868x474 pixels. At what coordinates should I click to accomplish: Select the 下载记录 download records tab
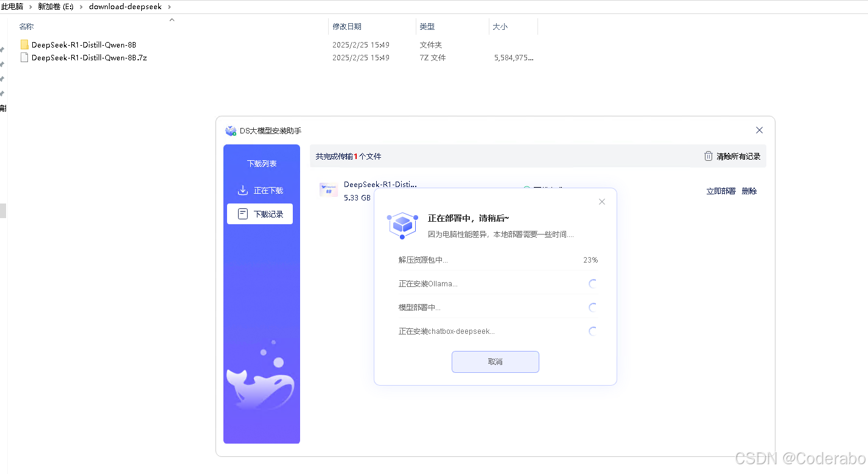pos(260,214)
